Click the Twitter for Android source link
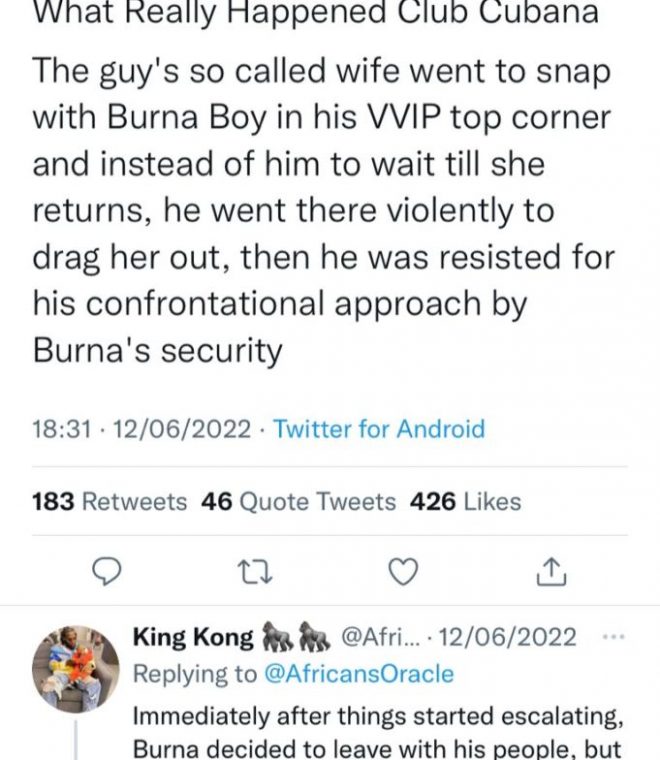The width and height of the screenshot is (660, 760). tap(379, 429)
